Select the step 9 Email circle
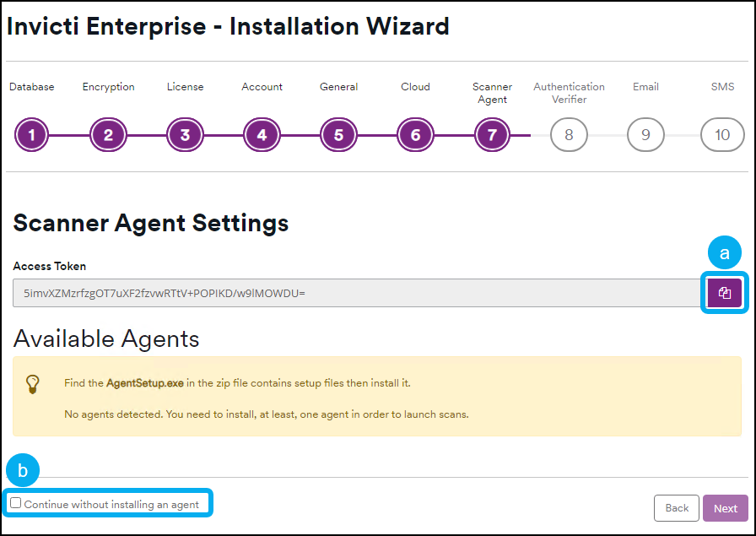Image resolution: width=756 pixels, height=536 pixels. 645,134
